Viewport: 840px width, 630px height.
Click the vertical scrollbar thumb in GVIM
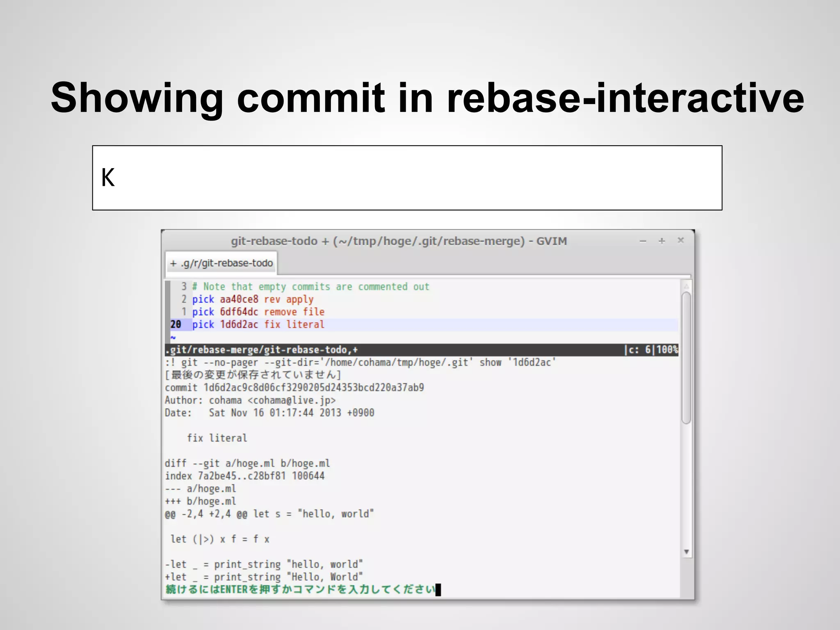pyautogui.click(x=686, y=358)
